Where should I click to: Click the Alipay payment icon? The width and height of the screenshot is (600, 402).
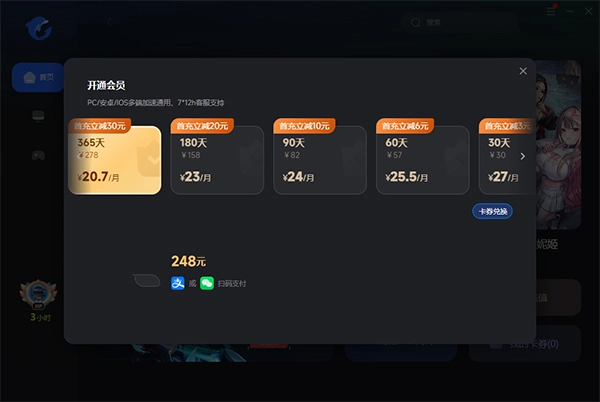(x=178, y=283)
